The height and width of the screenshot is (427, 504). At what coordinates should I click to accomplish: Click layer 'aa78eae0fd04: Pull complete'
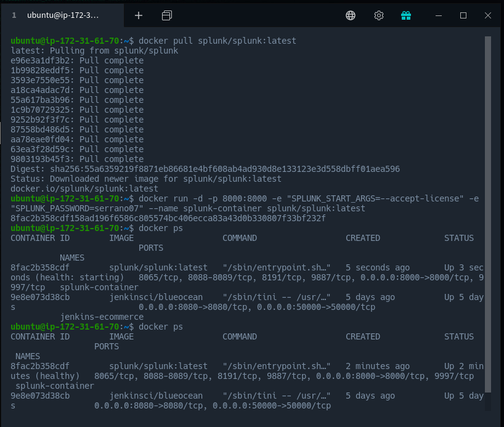[77, 139]
